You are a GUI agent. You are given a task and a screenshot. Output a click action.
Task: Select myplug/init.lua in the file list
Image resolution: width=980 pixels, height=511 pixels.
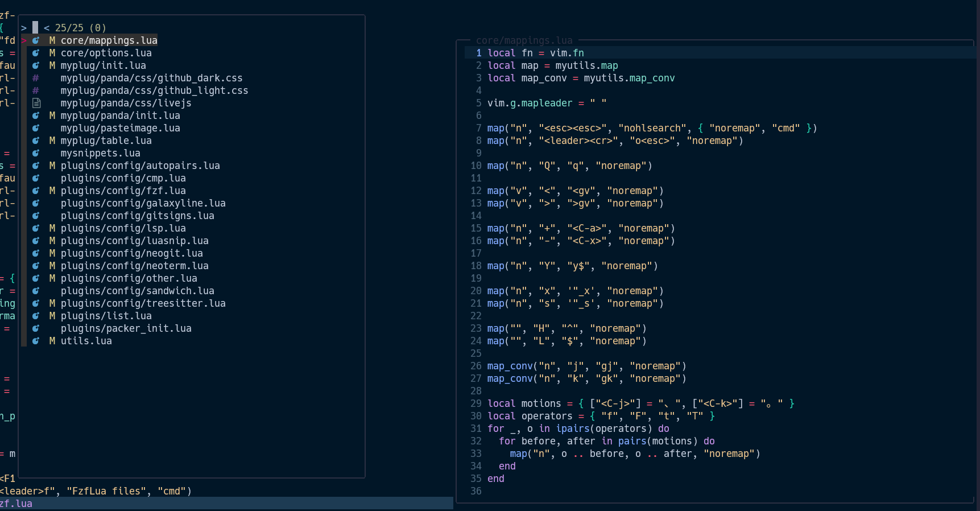(104, 65)
